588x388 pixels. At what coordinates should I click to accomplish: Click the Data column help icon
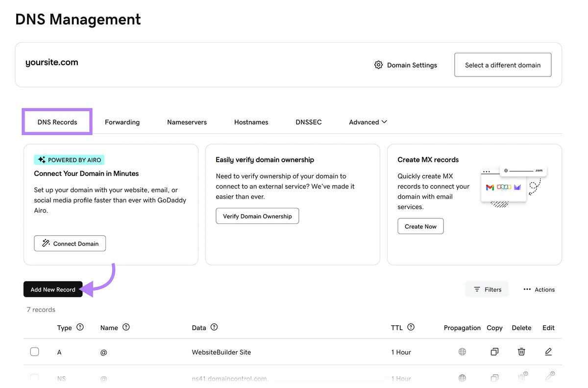[214, 327]
